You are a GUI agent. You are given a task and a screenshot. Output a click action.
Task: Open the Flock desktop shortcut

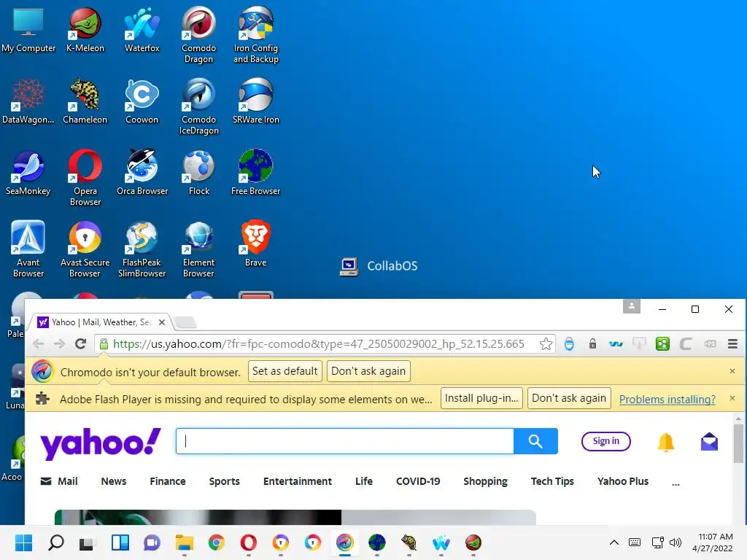pos(198,172)
